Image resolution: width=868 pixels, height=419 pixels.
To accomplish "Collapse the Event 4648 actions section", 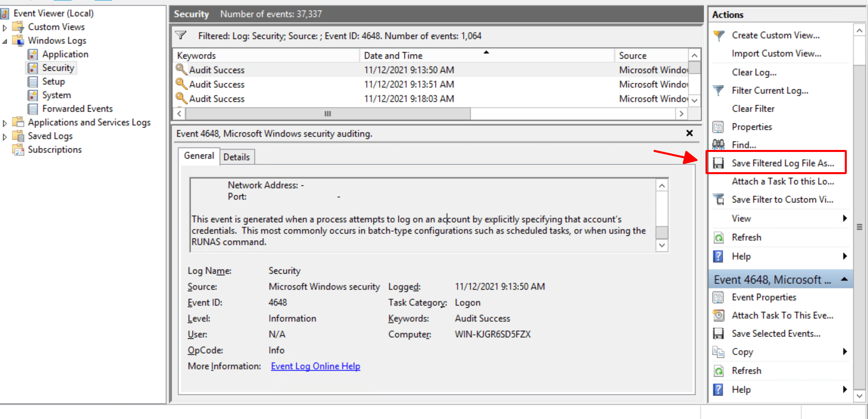I will 844,279.
